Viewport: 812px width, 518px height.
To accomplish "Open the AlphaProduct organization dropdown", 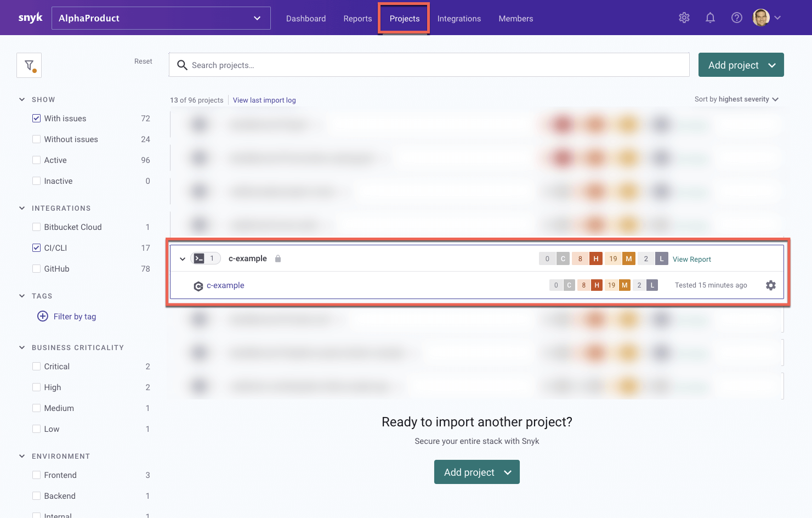I will tap(161, 18).
